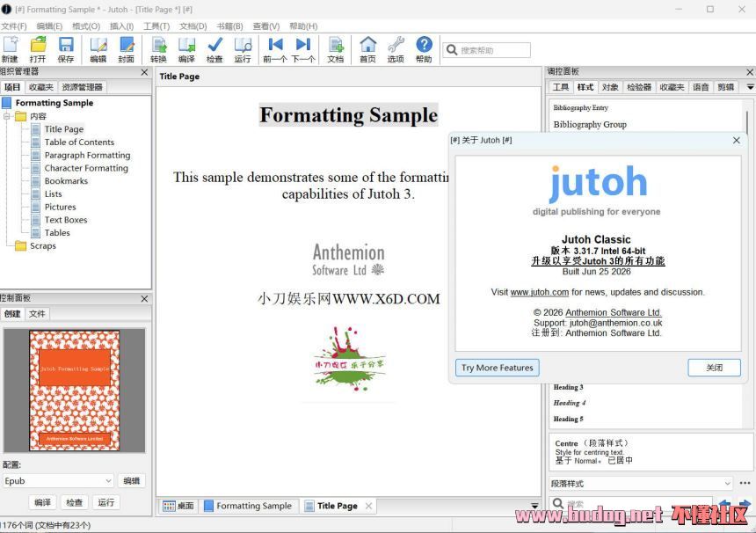Click the 首页 (Home) toolbar icon
The image size is (756, 533).
click(x=367, y=49)
